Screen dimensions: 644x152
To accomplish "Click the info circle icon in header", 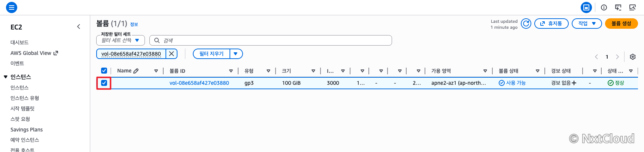I will point(604,7).
